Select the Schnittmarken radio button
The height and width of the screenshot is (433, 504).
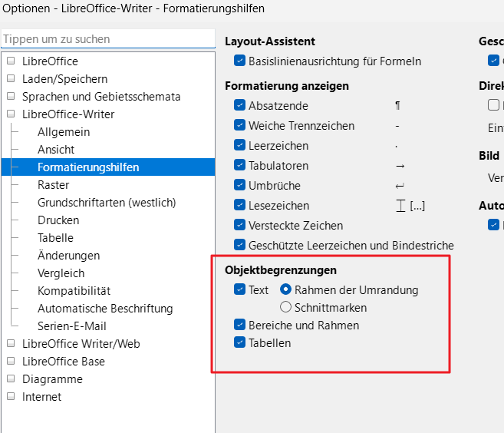click(286, 308)
